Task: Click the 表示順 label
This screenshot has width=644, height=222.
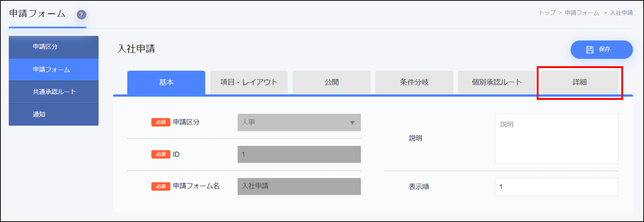Action: (419, 187)
